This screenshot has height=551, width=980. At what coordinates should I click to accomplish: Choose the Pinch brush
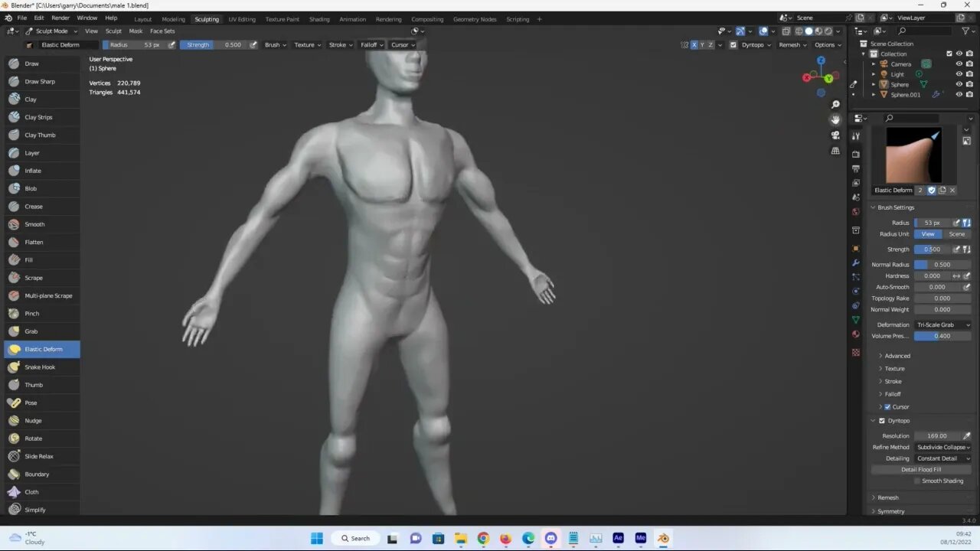coord(42,314)
